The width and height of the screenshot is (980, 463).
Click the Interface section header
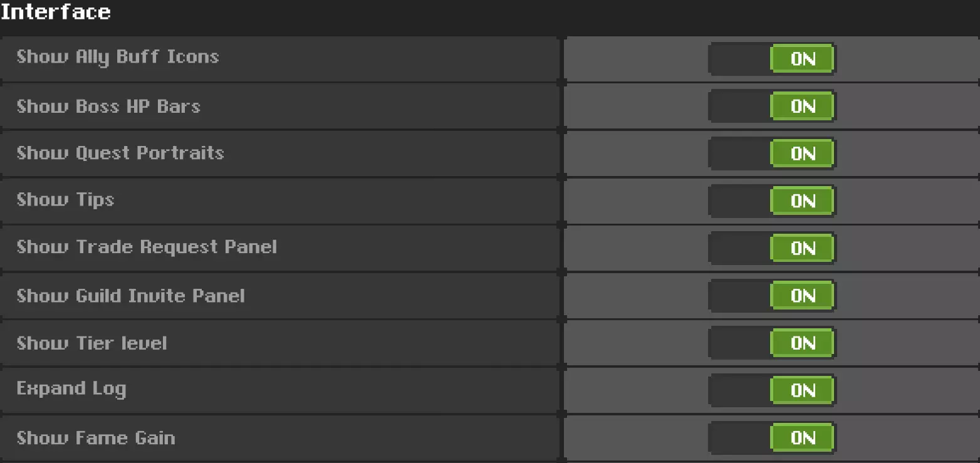(x=56, y=12)
